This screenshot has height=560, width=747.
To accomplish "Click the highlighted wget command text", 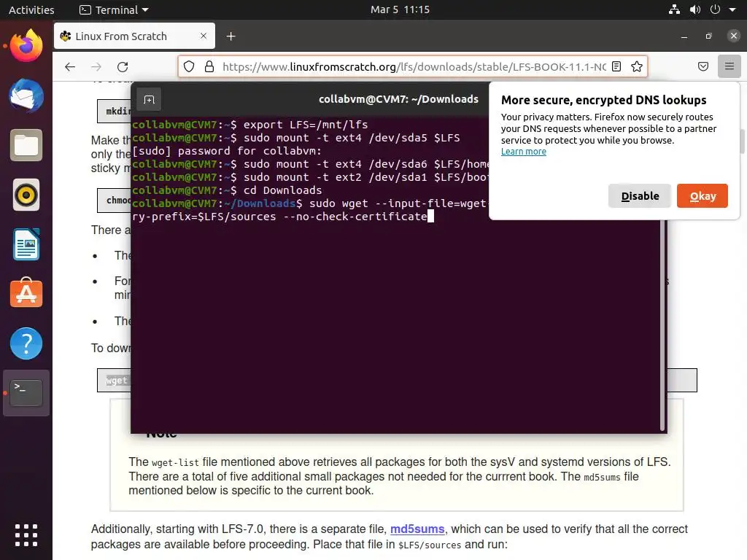I will pos(117,381).
